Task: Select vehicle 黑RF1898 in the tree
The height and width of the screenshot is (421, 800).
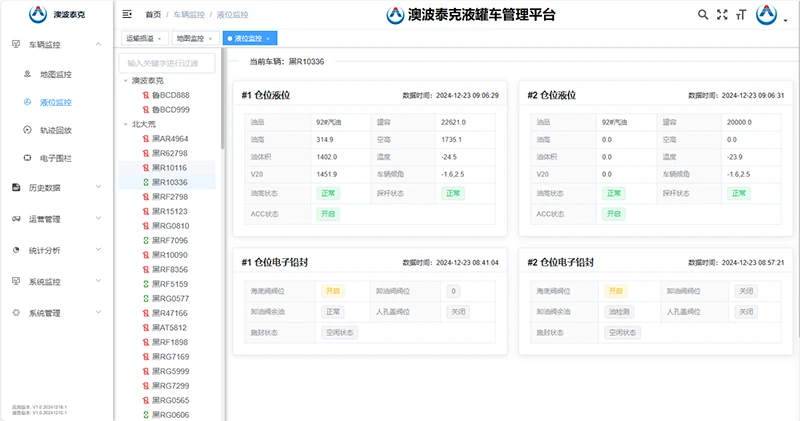Action: click(x=169, y=342)
